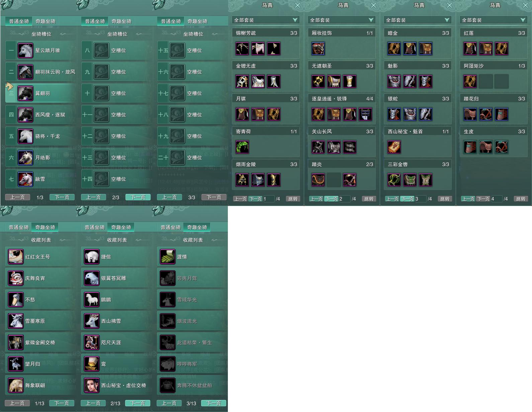
Task: Click the 寄青荷 green tack icon
Action: [x=242, y=147]
